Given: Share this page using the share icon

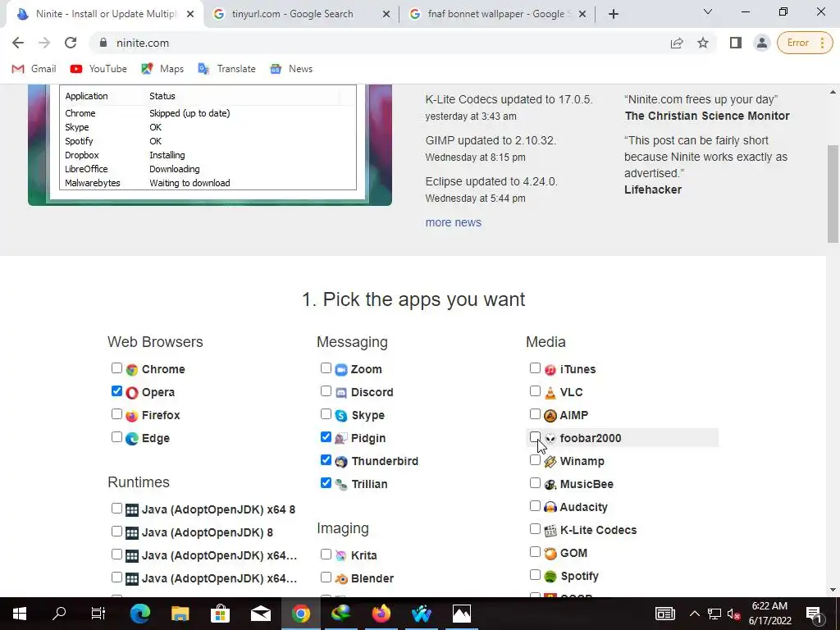Looking at the screenshot, I should (677, 43).
